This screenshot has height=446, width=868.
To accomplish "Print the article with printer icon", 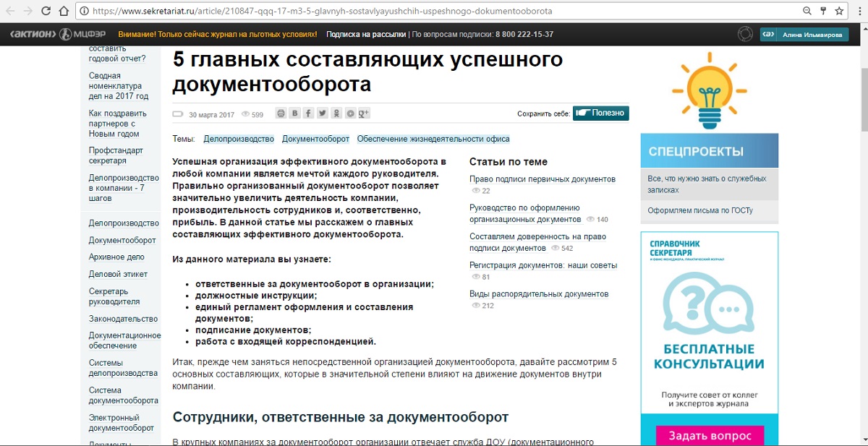I will 281,113.
